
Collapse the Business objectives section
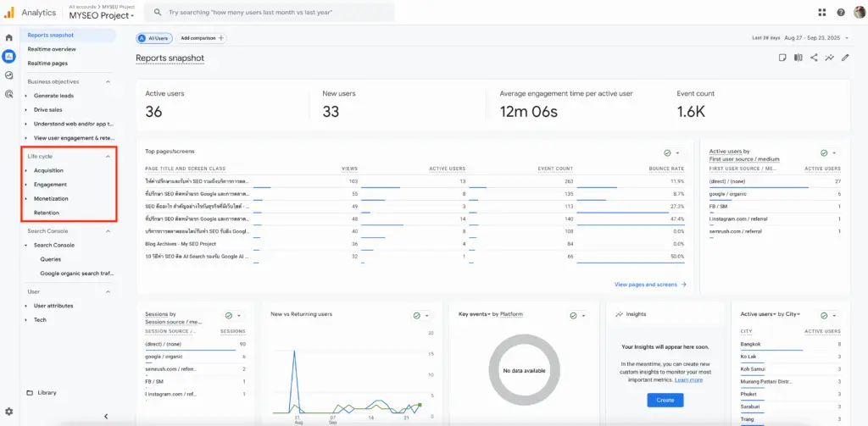pos(108,81)
